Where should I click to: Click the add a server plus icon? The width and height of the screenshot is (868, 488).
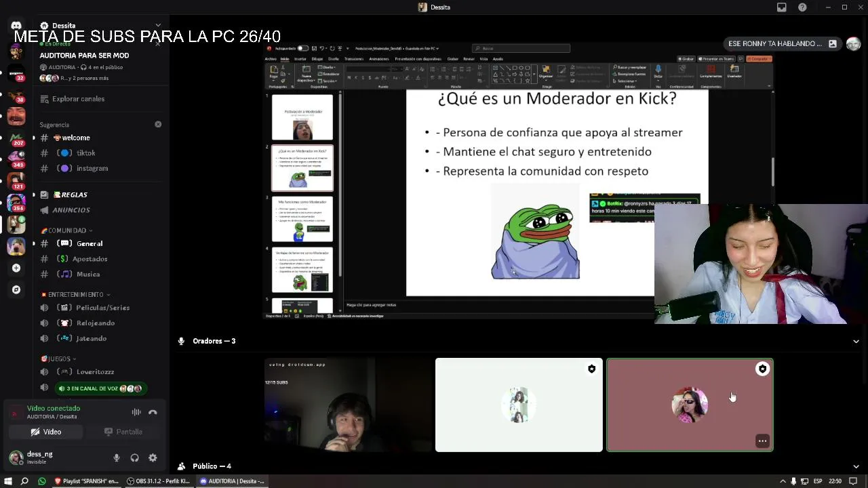(x=16, y=268)
